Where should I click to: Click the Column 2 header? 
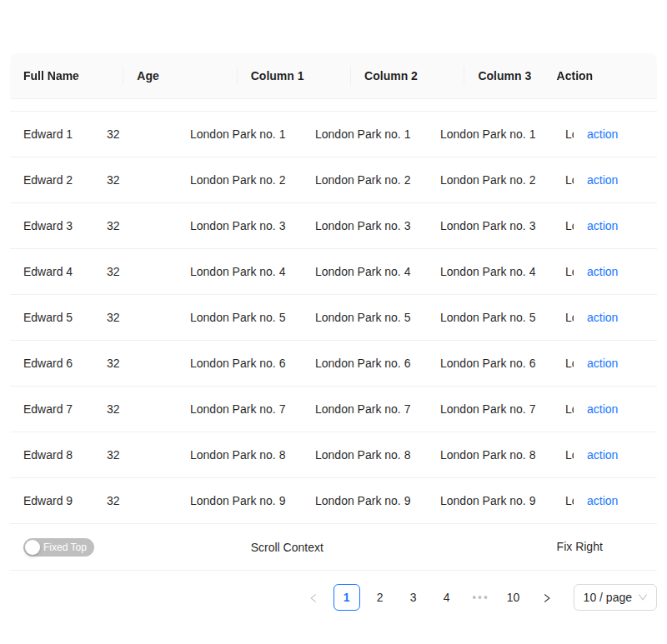(391, 76)
